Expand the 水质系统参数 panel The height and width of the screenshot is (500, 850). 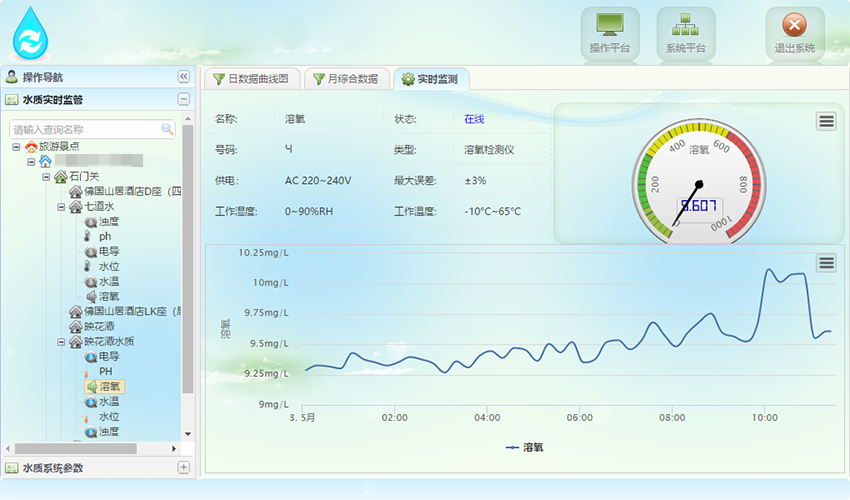pyautogui.click(x=183, y=467)
